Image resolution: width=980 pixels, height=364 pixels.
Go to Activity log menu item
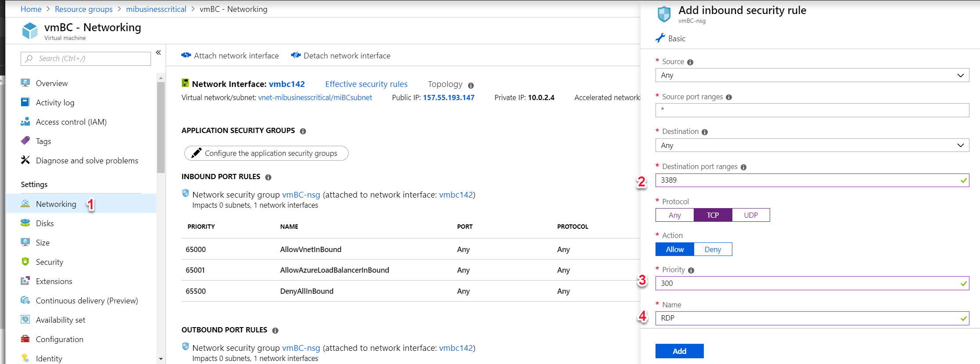tap(55, 103)
